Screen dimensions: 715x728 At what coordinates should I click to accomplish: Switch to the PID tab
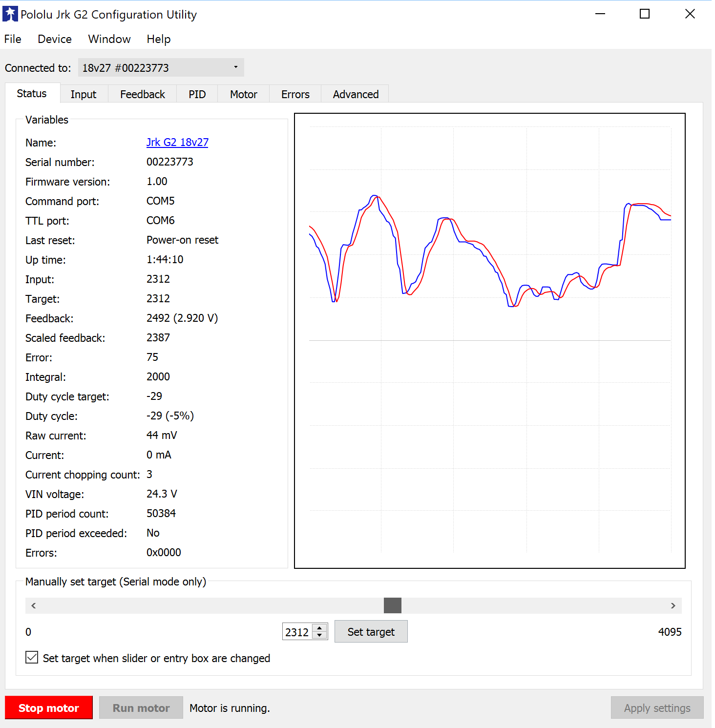pos(197,94)
